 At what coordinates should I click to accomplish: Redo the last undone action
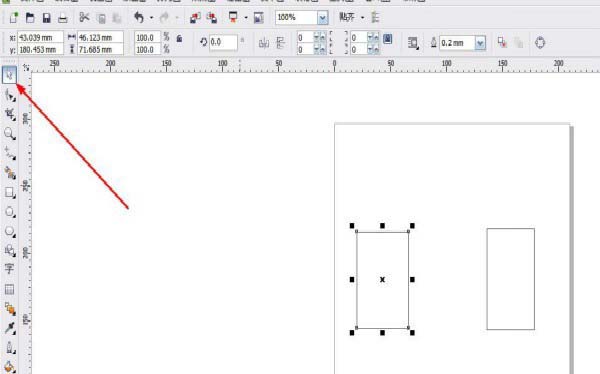pos(165,18)
